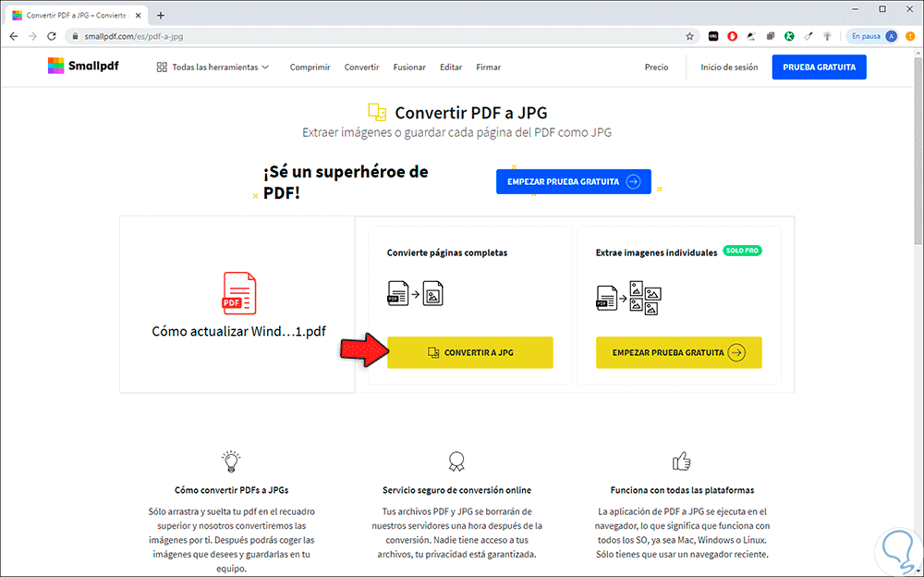Open a new browser tab
This screenshot has height=577, width=924.
pos(160,16)
